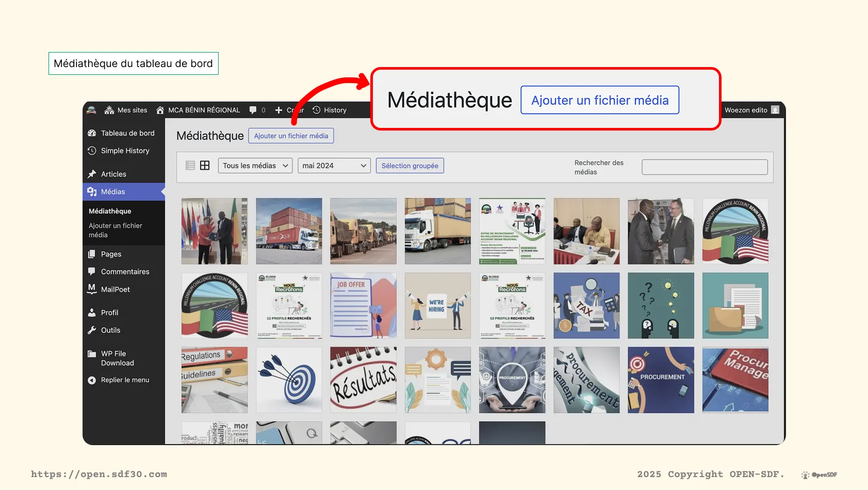
Task: Open WP File Download folder icon
Action: 92,354
